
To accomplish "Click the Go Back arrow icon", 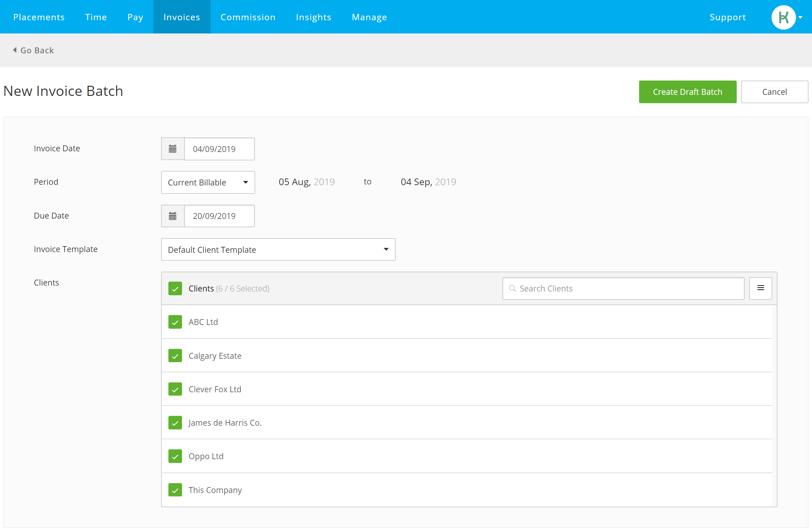I will pos(15,50).
